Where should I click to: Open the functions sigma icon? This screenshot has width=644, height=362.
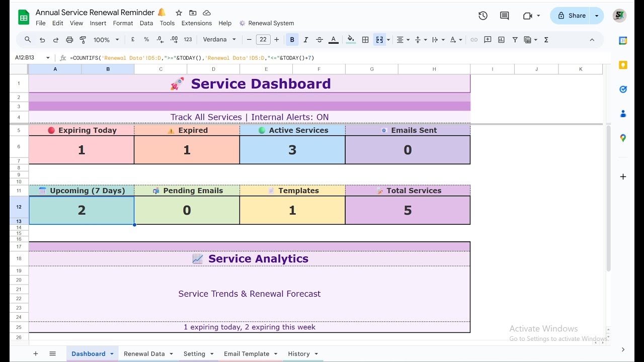point(546,40)
